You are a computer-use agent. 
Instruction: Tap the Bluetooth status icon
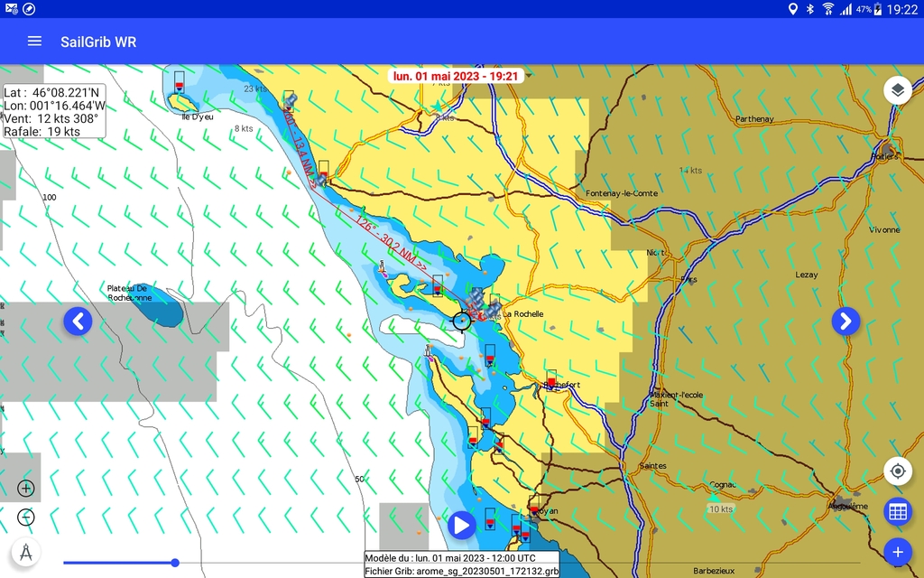(810, 9)
